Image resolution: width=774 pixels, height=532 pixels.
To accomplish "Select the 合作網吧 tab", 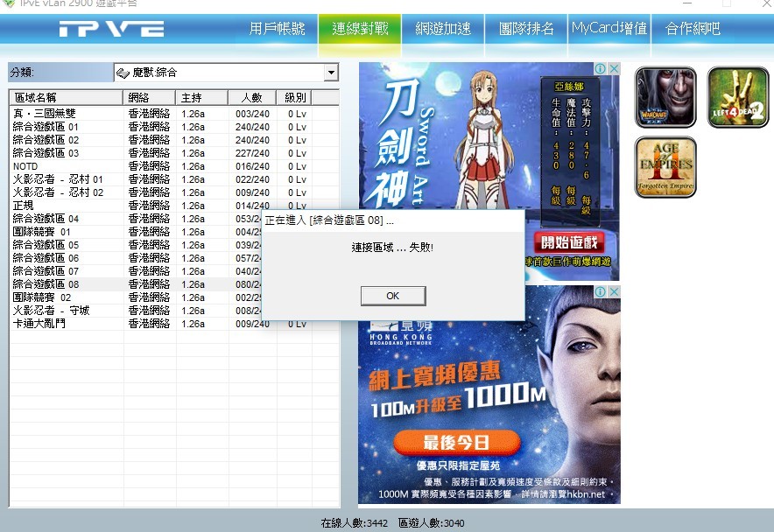I will (693, 29).
